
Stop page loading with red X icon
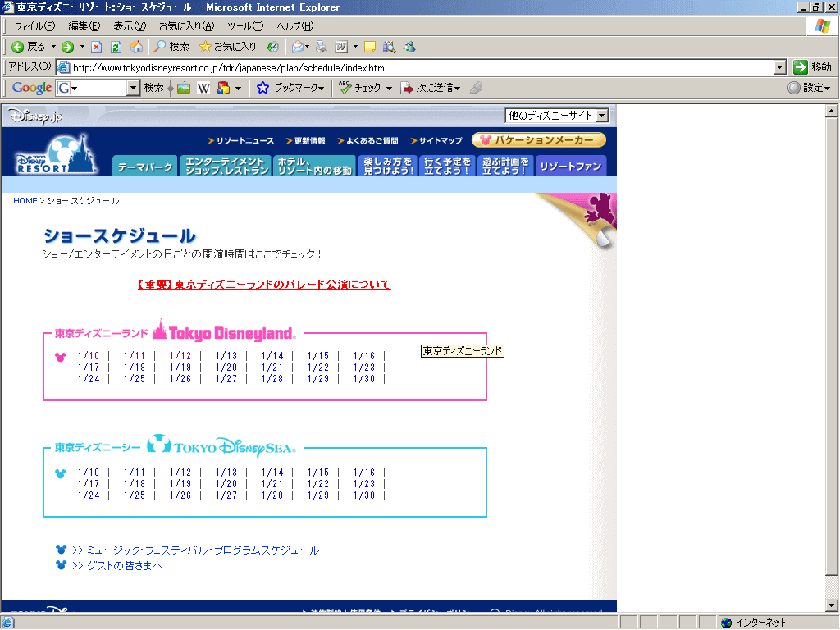pos(97,47)
